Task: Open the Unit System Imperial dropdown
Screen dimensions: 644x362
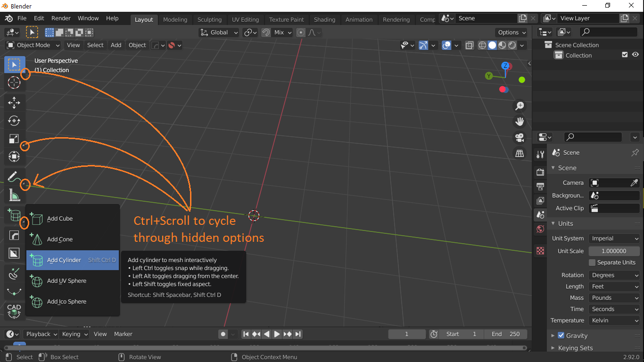Action: [x=614, y=239]
